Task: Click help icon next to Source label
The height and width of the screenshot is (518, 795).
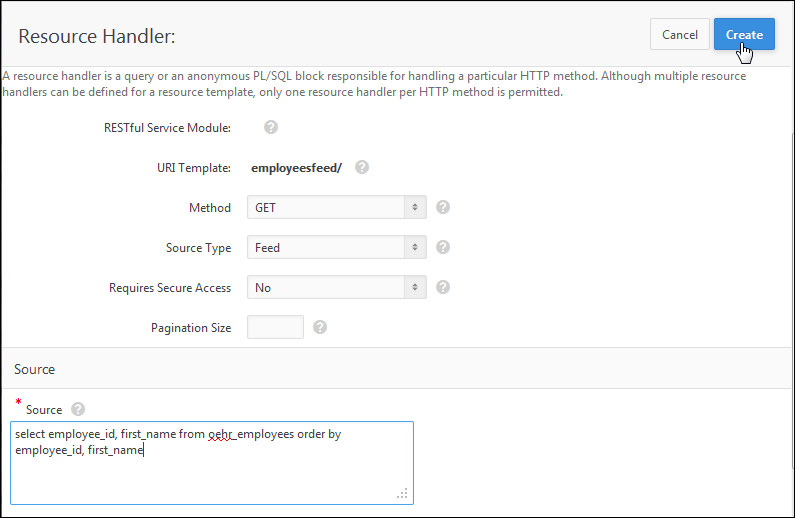Action: pos(78,409)
